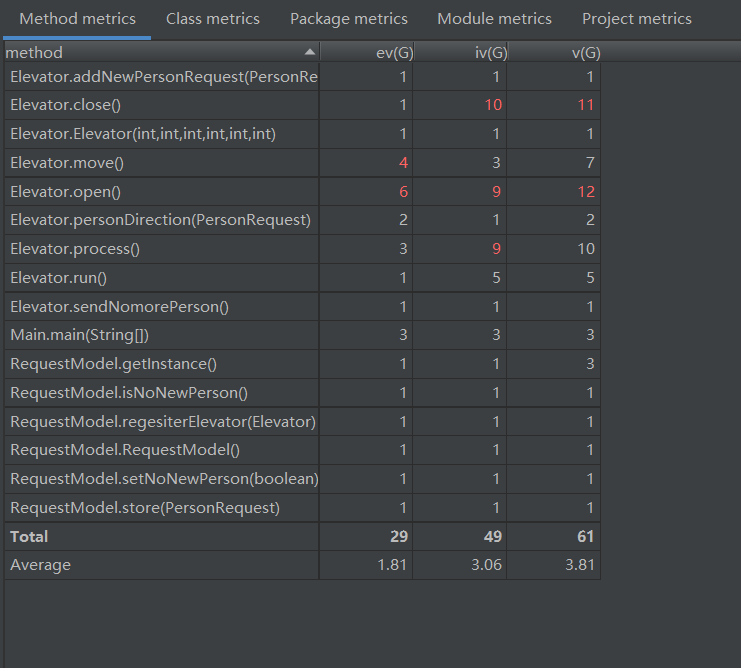Open the Package metrics tab
The width and height of the screenshot is (741, 668).
(x=349, y=19)
